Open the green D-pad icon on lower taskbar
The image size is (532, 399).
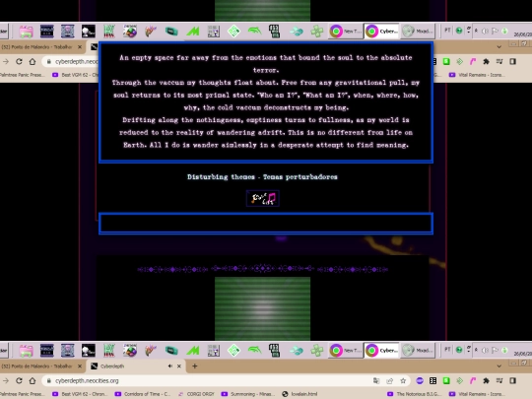coord(317,351)
